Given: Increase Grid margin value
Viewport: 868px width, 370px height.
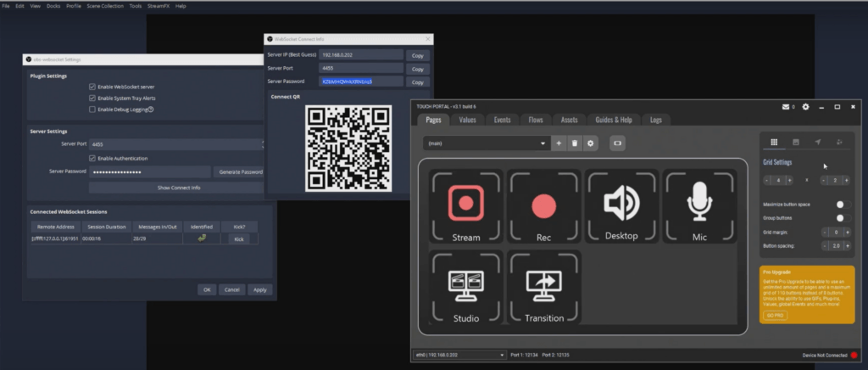Looking at the screenshot, I should click(x=848, y=233).
